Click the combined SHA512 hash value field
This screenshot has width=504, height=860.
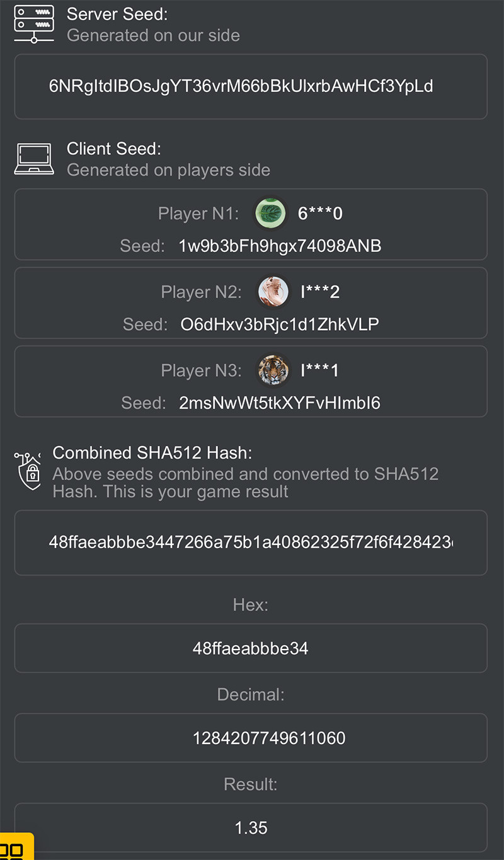pos(251,542)
